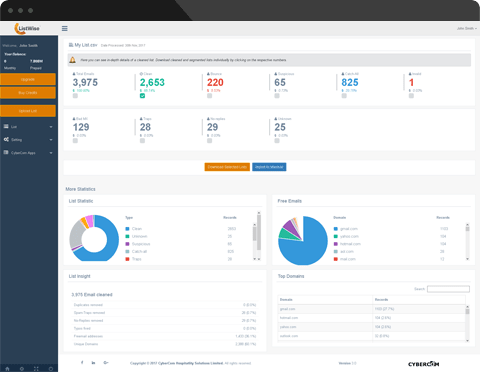This screenshot has width=480, height=372.
Task: Click the Upload List button
Action: coord(28,111)
